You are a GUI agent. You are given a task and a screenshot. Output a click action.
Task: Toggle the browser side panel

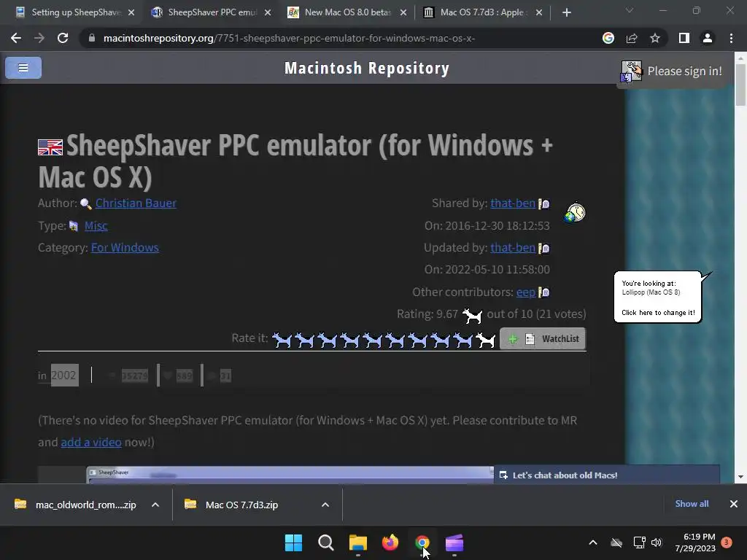point(684,38)
